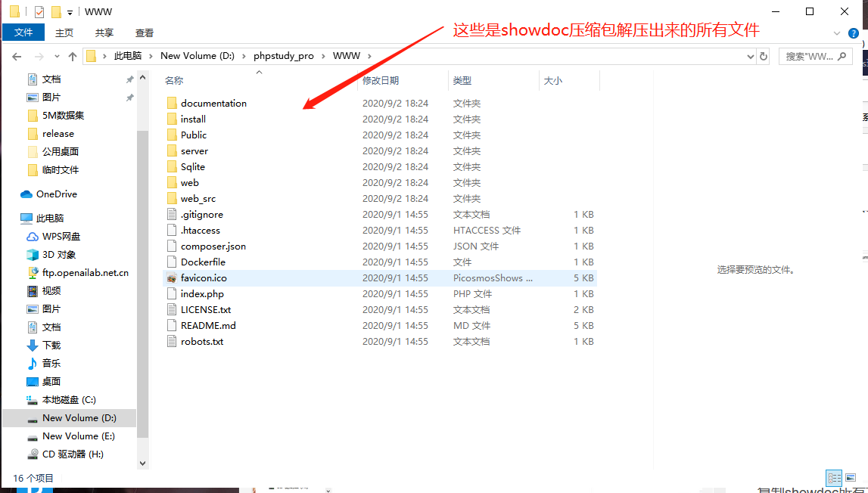Open OneDrive in the navigation pane

(x=57, y=194)
